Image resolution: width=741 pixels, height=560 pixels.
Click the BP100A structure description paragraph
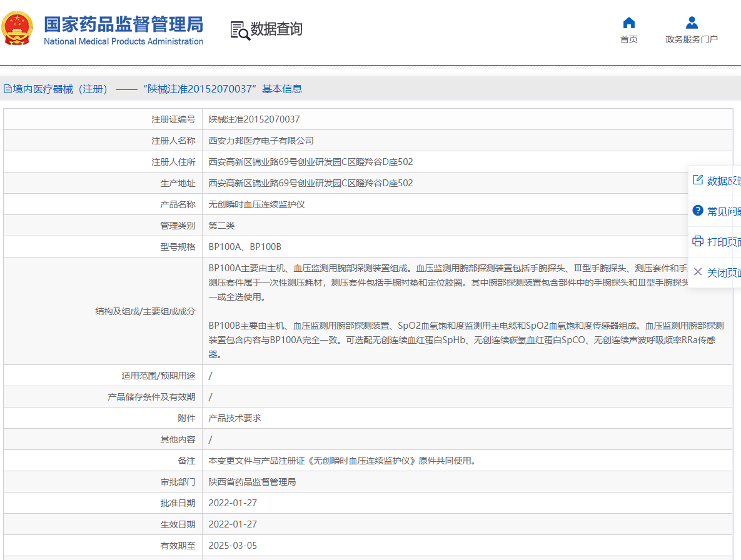coord(448,282)
